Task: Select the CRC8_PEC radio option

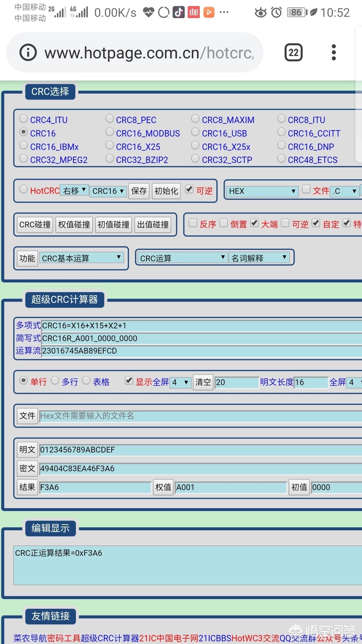Action: pyautogui.click(x=110, y=118)
